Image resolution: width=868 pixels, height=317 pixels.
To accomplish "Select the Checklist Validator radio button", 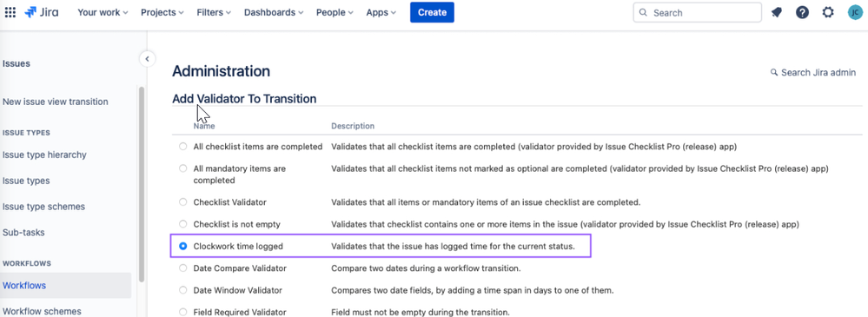I will 183,202.
